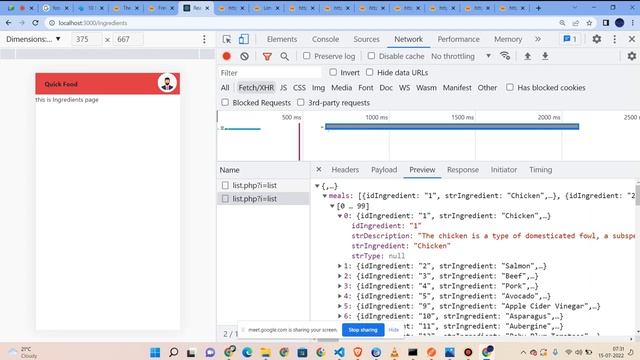
Task: Filter requests by JS type
Action: pos(283,87)
